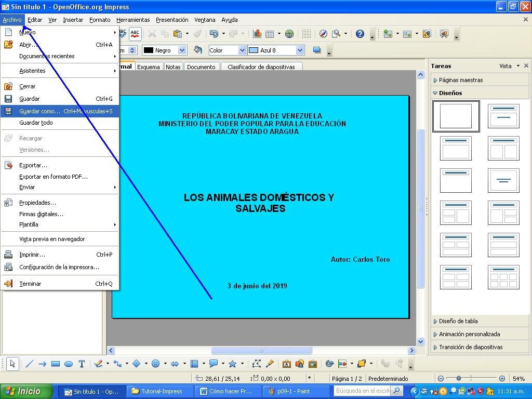Open the fill style Color dropdown
Screen dimensions: 532x399
pos(242,50)
